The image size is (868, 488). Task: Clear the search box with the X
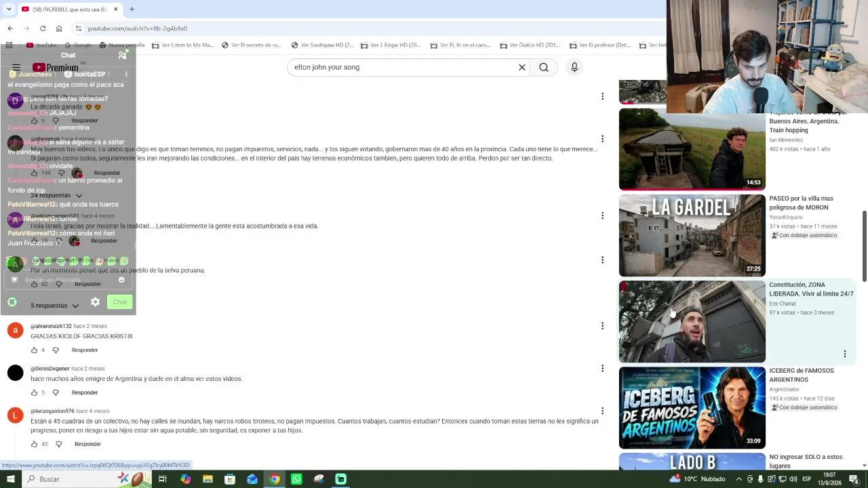(522, 67)
